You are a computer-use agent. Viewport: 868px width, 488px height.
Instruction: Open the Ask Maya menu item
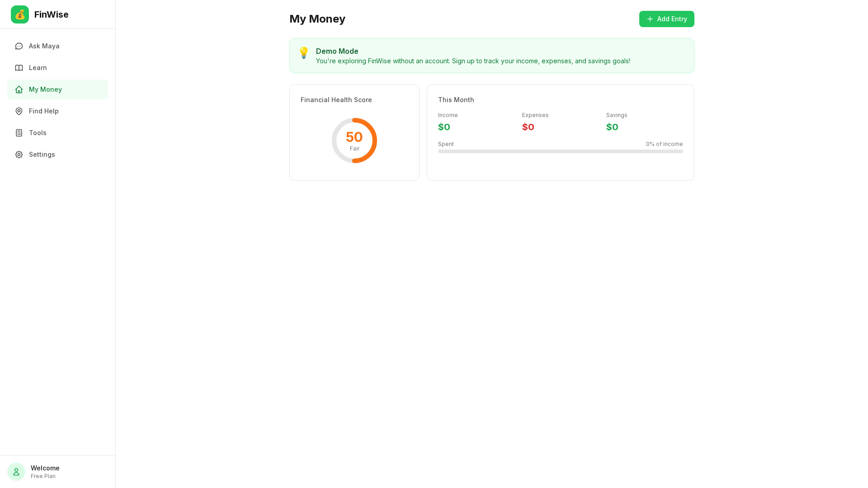tap(44, 46)
